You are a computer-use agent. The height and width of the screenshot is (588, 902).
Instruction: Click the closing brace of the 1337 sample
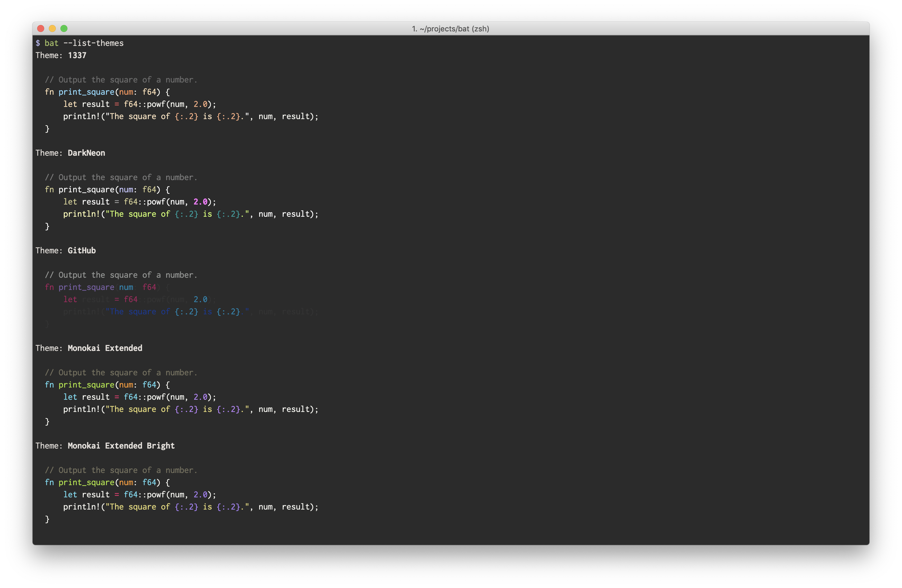point(47,129)
